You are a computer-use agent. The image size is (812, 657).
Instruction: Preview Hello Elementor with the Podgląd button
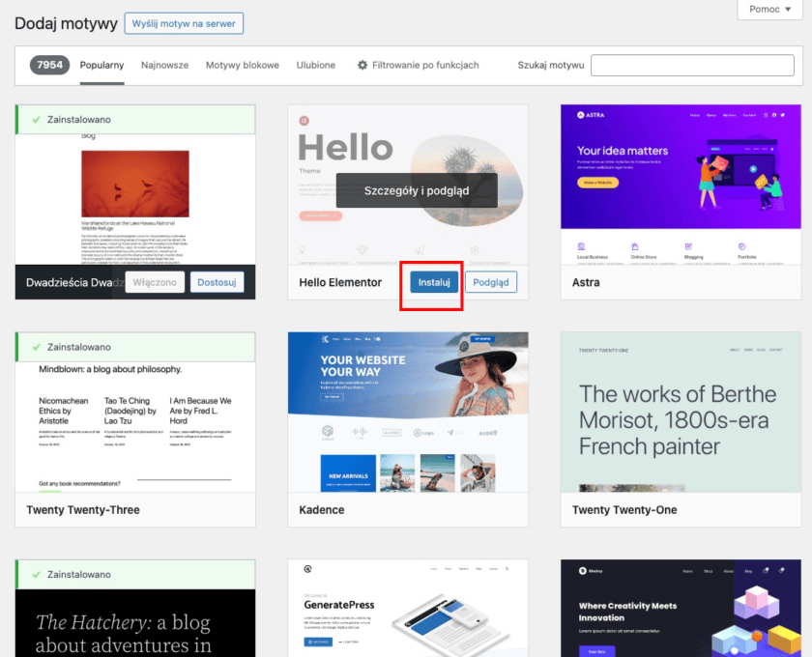pos(490,282)
